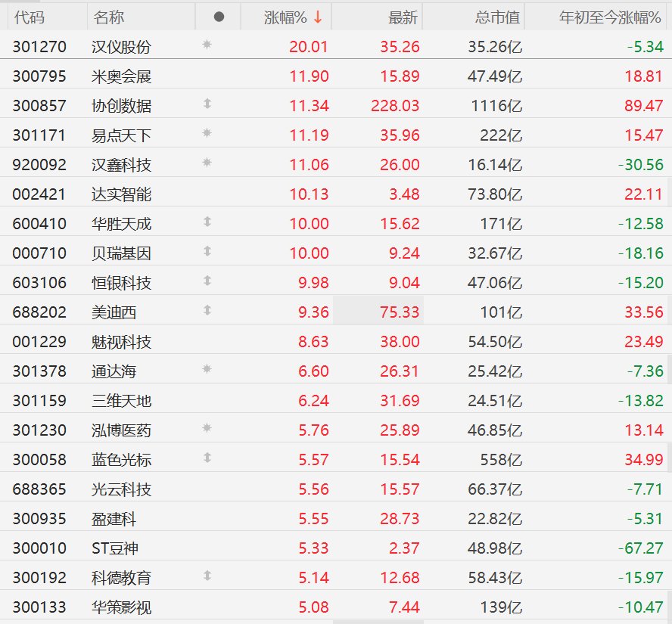Click the star marker on the 汉仪股份 row
This screenshot has width=672, height=624.
207,44
